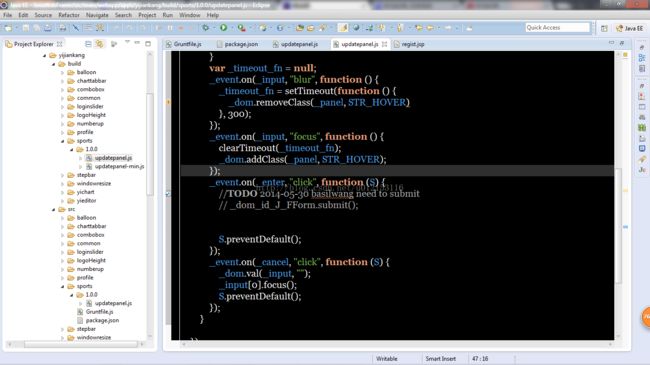Click the Print icon in toolbar

point(62,28)
